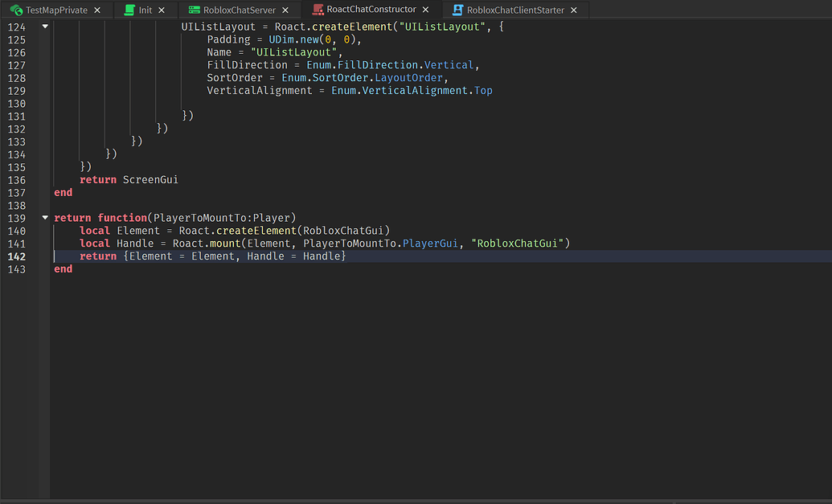832x504 pixels.
Task: Switch to the TestMapPrivate tab
Action: click(56, 10)
